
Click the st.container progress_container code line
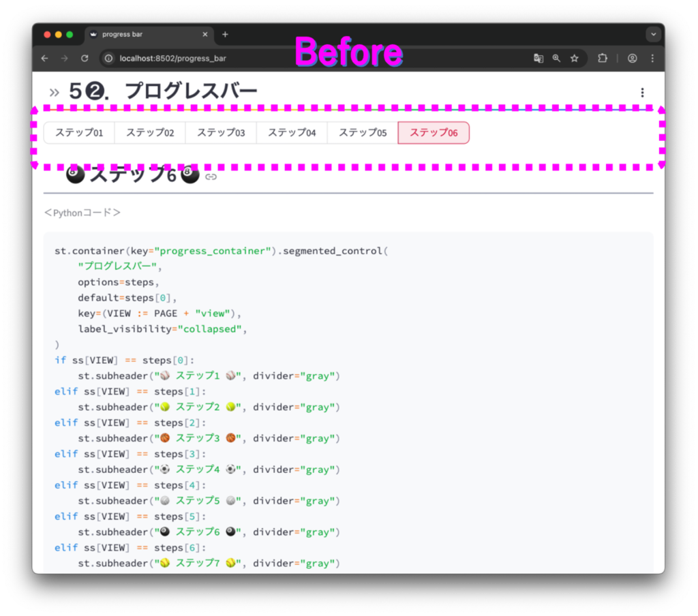click(222, 251)
